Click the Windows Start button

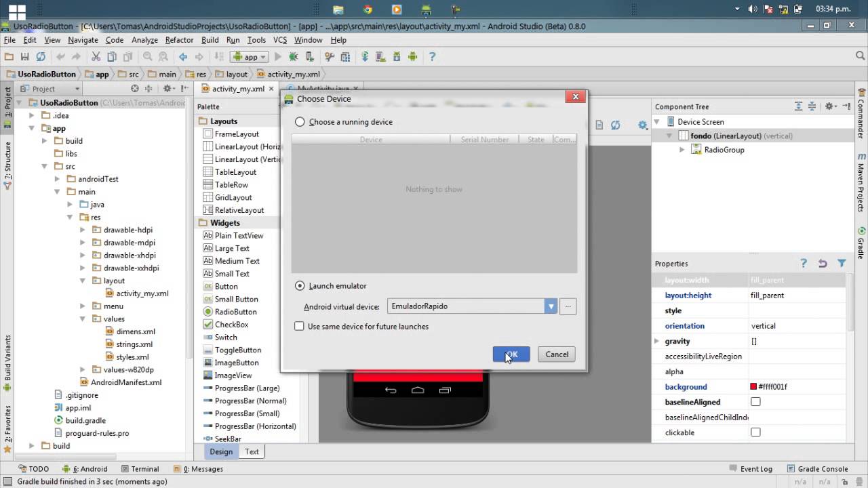coord(17,11)
